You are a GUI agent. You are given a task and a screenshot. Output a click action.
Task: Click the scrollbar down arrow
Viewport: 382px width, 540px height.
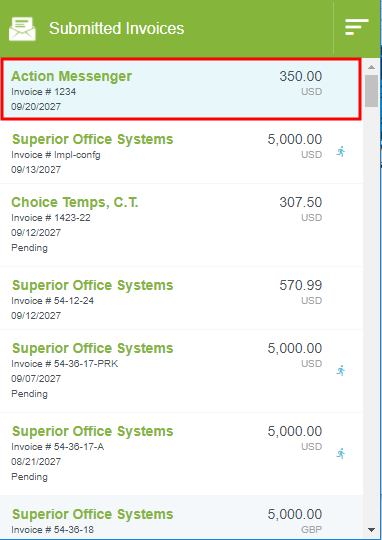371,530
